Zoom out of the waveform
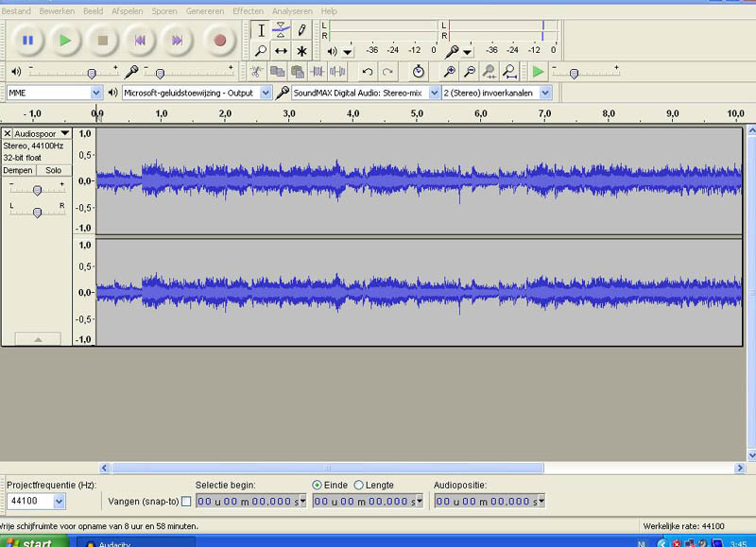Image resolution: width=756 pixels, height=547 pixels. pyautogui.click(x=469, y=72)
